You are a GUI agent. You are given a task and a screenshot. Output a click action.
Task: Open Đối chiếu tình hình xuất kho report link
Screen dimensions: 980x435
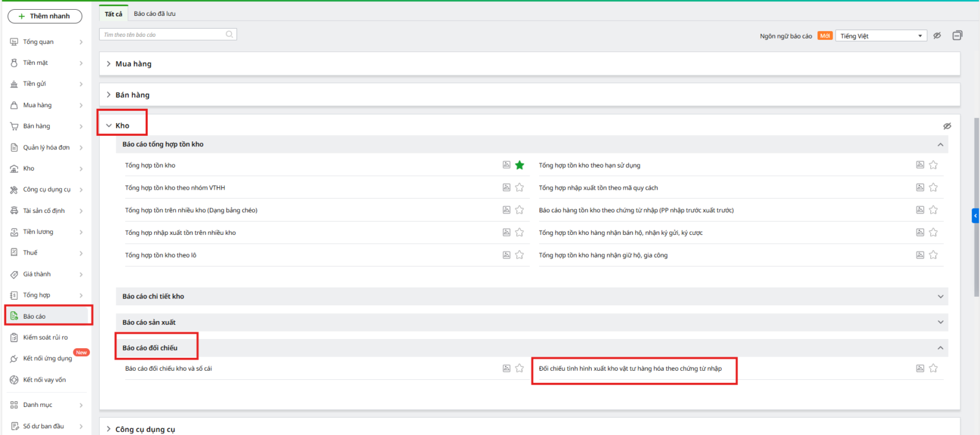click(630, 368)
